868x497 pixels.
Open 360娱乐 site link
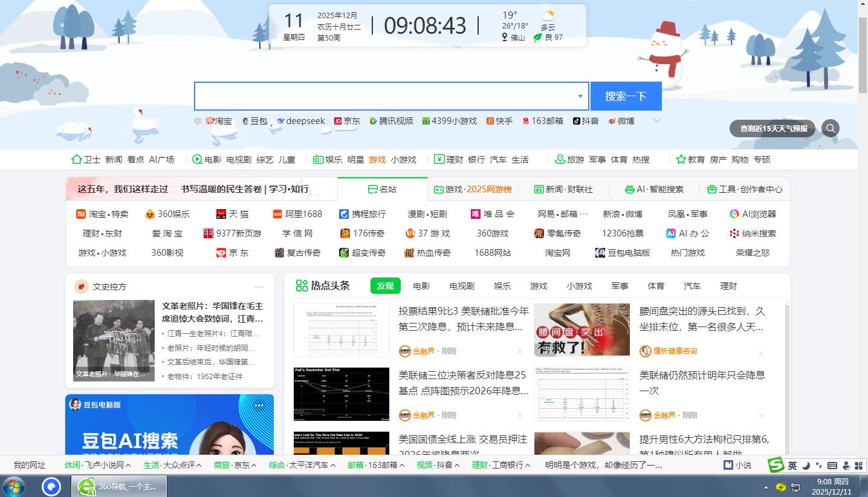pyautogui.click(x=167, y=214)
